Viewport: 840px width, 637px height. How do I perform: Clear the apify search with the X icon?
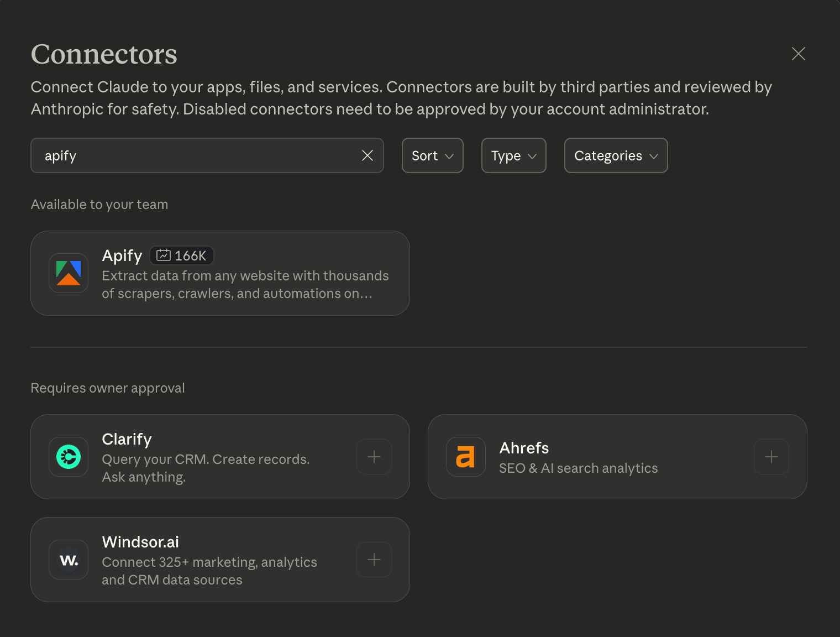(367, 155)
